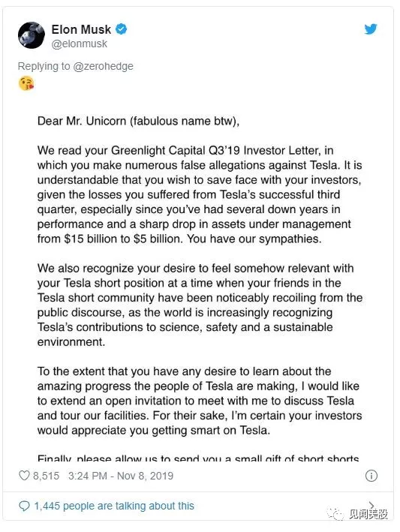This screenshot has width=400, height=532.
Task: Click the 8,515 likes count
Action: pyautogui.click(x=46, y=476)
